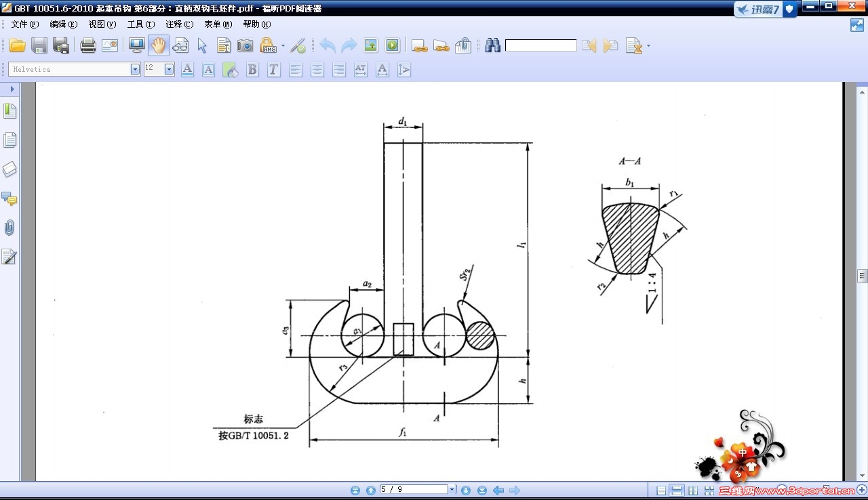Viewport: 868px width, 500px height.
Task: Click the font color A icon
Action: pyautogui.click(x=187, y=69)
